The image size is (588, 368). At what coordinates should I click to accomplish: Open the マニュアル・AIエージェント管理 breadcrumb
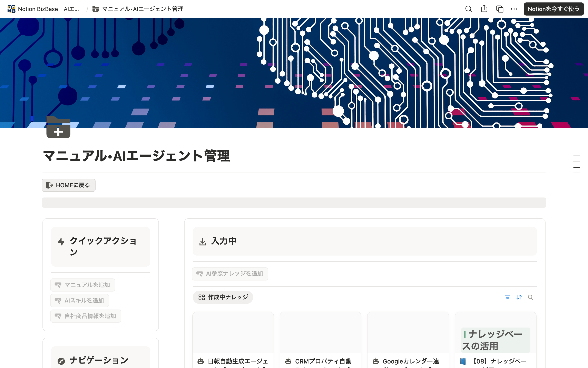tap(138, 9)
